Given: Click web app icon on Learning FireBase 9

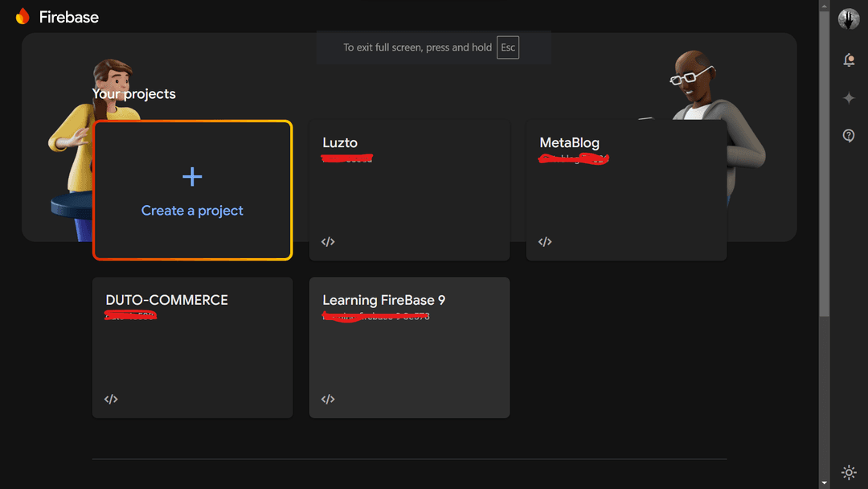Looking at the screenshot, I should pyautogui.click(x=328, y=399).
